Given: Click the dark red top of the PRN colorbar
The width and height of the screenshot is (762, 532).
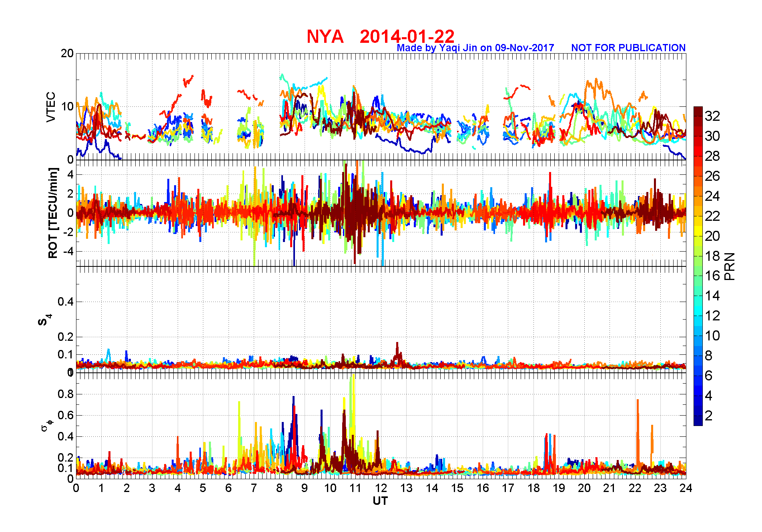Looking at the screenshot, I should (698, 111).
